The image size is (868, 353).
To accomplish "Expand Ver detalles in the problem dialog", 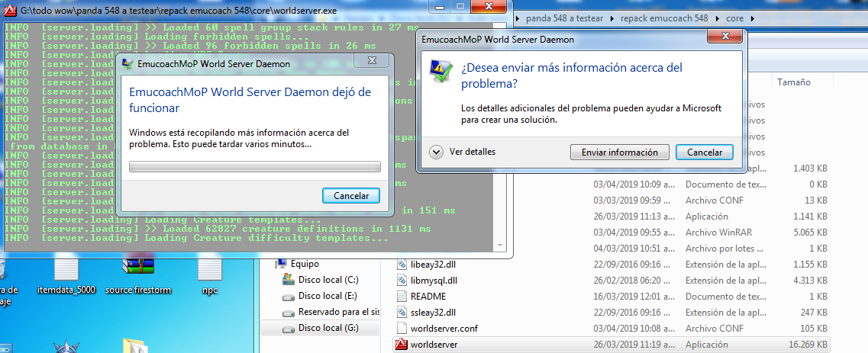I will (x=437, y=152).
